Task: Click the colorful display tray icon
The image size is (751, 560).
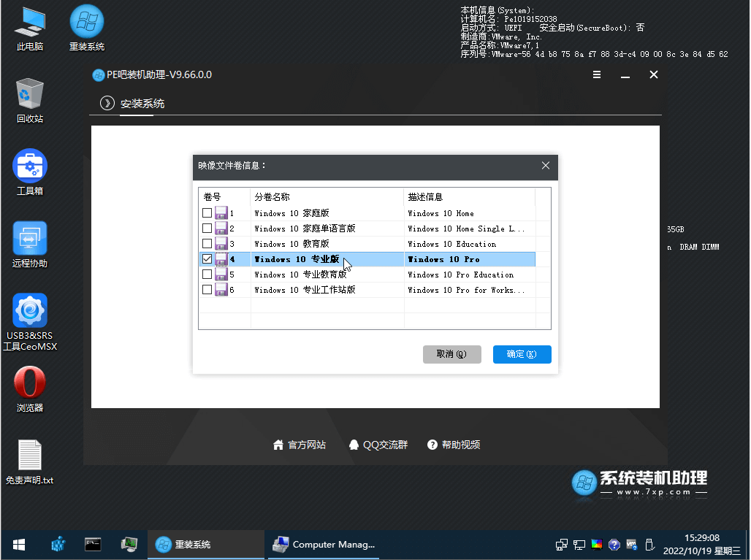Action: click(597, 545)
